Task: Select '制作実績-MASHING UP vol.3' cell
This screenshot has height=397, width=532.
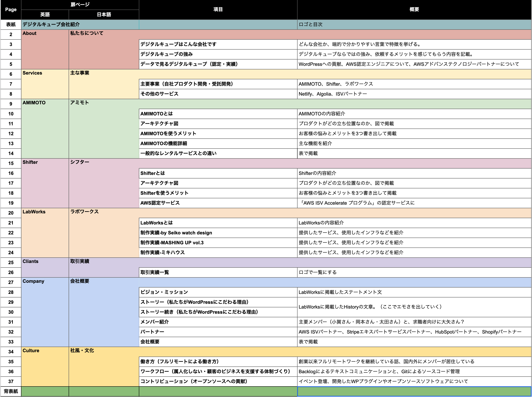Action: 218,243
